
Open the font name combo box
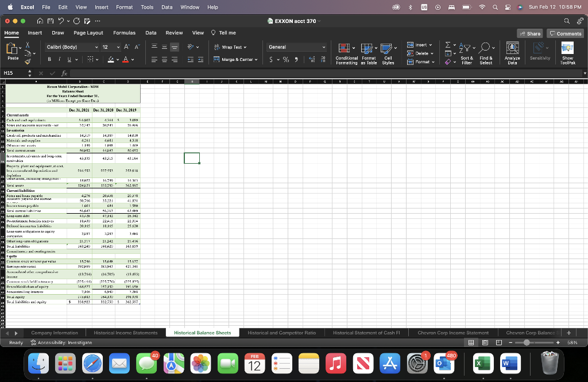click(72, 47)
